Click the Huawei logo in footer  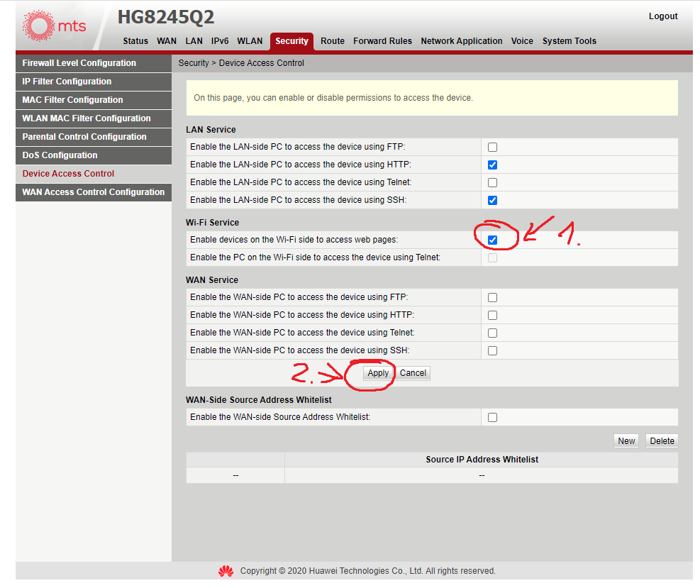pos(226,571)
